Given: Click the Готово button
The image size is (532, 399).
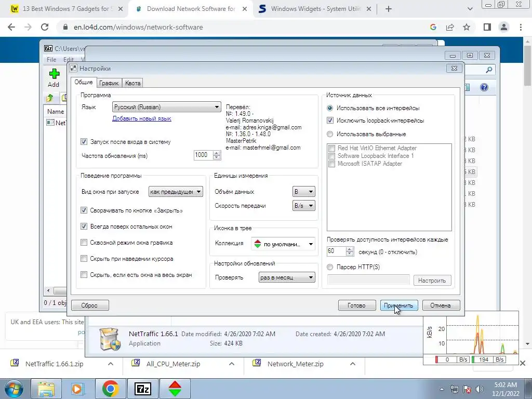Looking at the screenshot, I should pyautogui.click(x=357, y=305).
